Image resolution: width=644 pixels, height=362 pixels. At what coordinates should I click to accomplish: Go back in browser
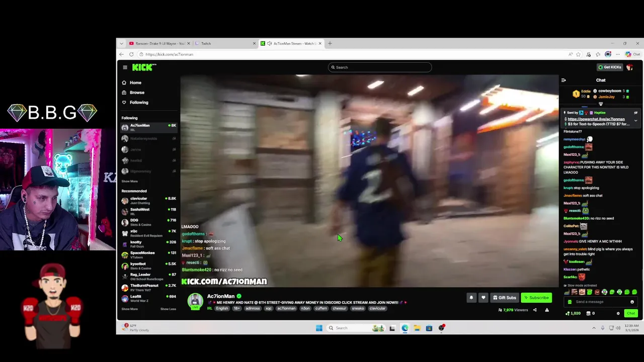coord(121,54)
